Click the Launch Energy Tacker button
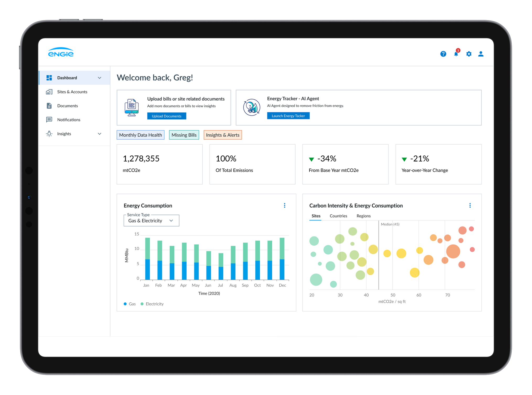532x395 pixels. 288,116
